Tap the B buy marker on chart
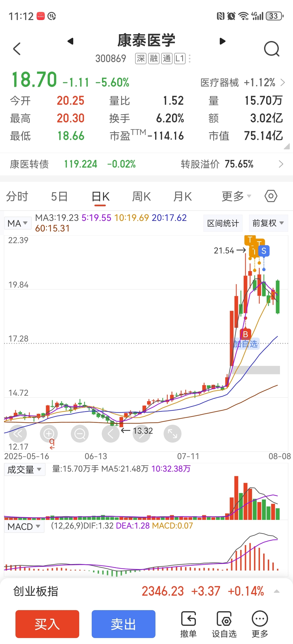The height and width of the screenshot is (644, 293). pyautogui.click(x=246, y=334)
